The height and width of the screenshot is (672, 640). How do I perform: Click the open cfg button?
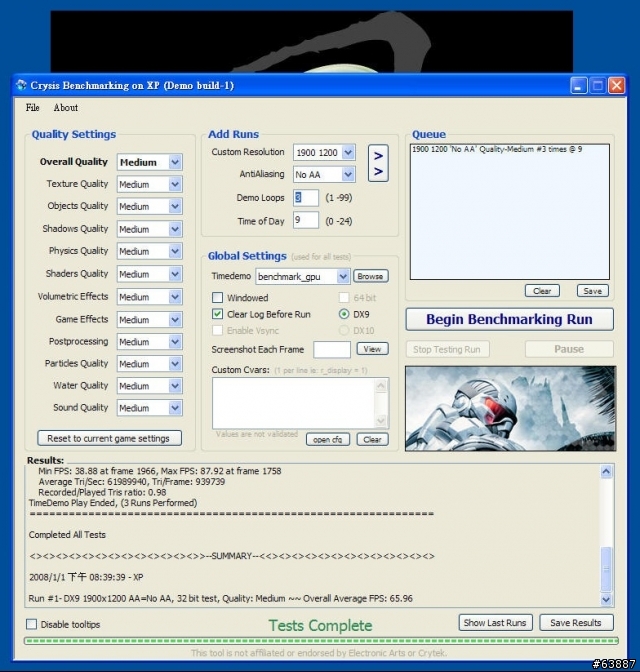(x=328, y=439)
